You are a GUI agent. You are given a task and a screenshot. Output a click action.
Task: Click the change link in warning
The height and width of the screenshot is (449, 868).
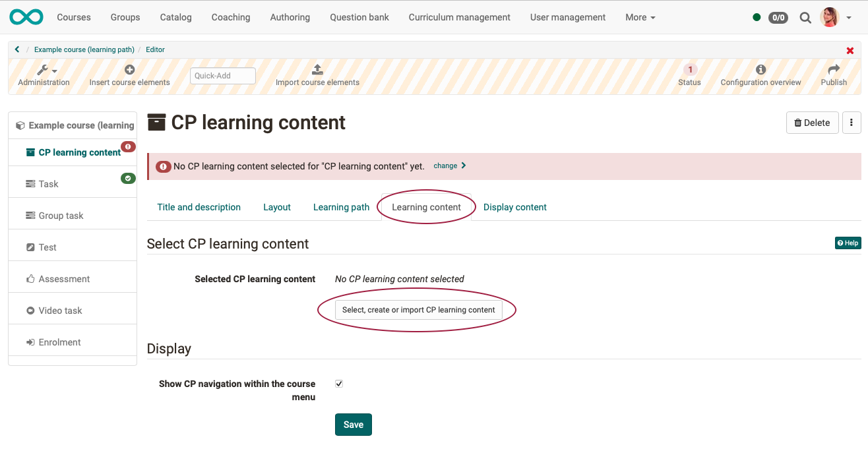(449, 165)
